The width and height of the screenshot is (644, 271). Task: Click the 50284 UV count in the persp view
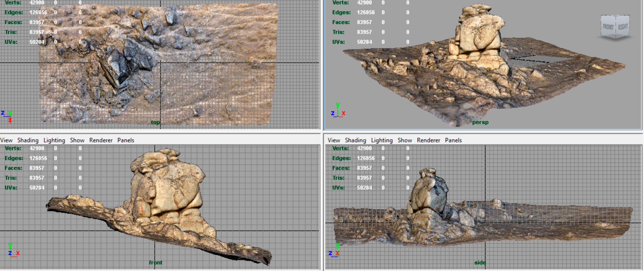click(x=365, y=42)
